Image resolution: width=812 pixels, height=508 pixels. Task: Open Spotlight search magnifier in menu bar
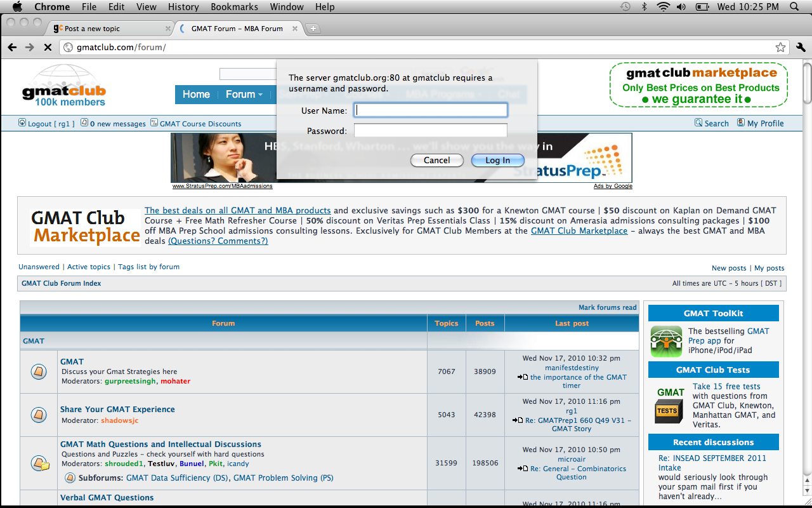coord(794,7)
